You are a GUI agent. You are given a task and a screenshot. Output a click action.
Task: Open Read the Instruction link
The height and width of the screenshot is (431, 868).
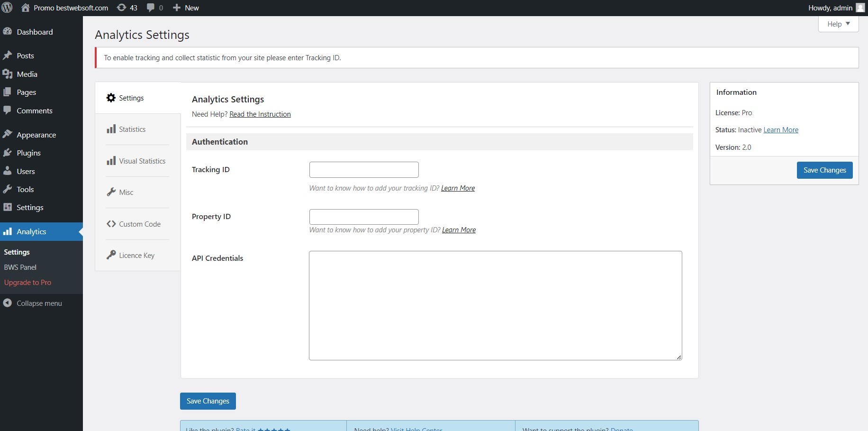click(260, 114)
